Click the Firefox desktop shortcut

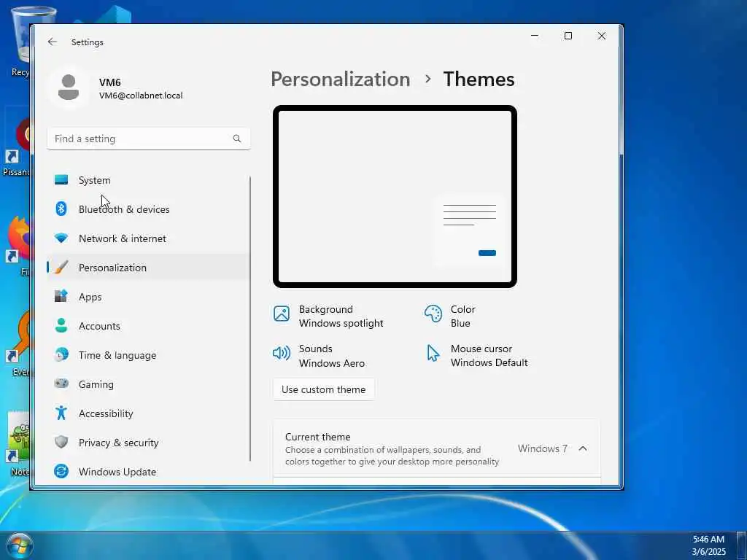[x=19, y=246]
